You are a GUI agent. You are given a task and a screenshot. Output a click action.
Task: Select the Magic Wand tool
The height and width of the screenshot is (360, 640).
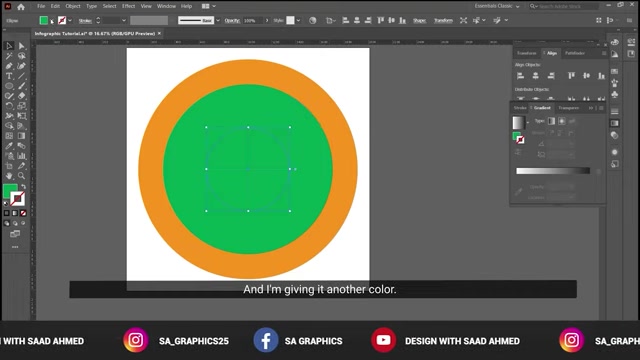coord(9,56)
